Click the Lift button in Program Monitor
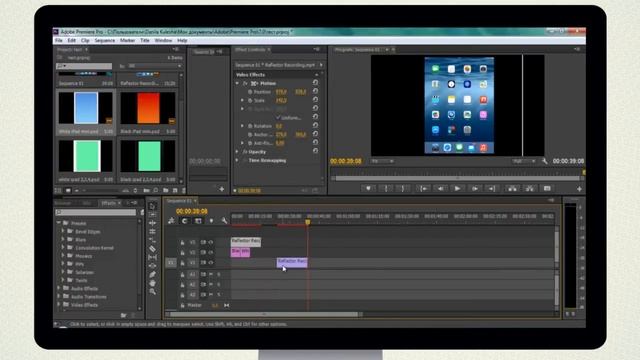Screen dimensions: 640x360 click(x=512, y=189)
